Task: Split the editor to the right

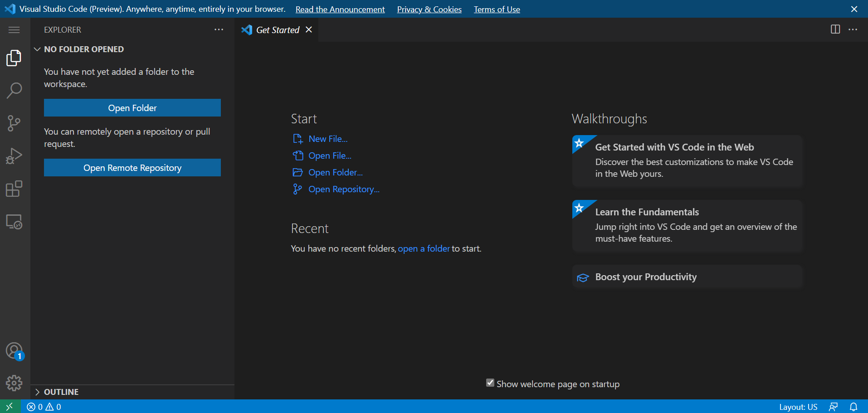Action: [835, 29]
